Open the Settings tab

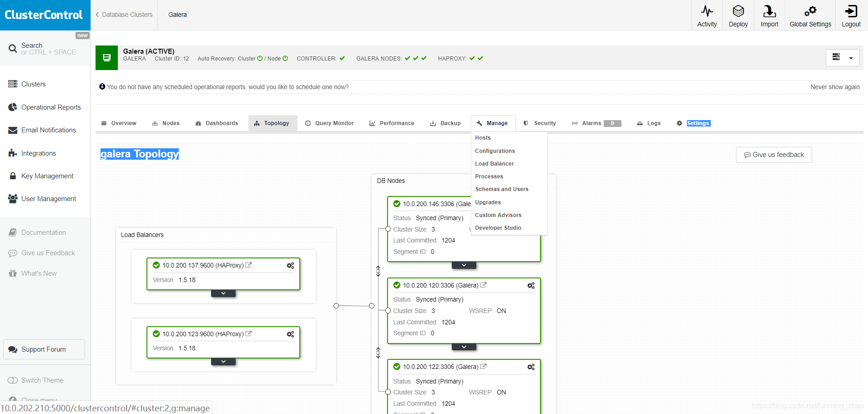click(693, 123)
